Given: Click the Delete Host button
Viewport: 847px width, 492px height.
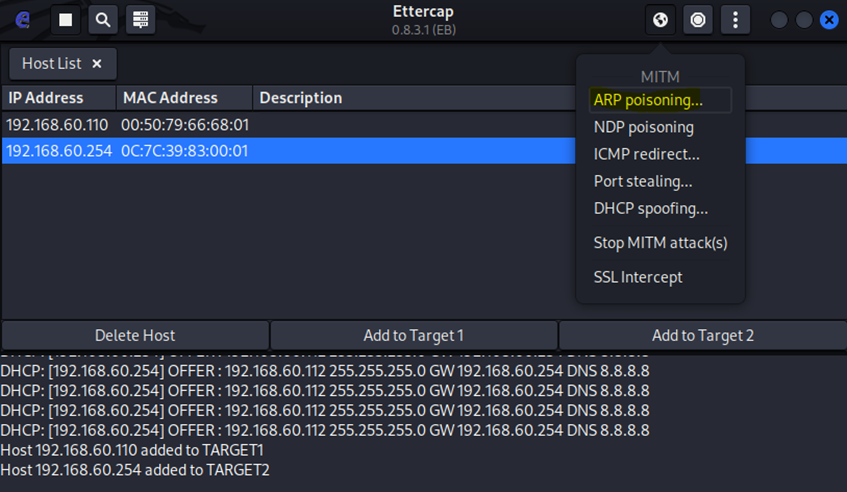Looking at the screenshot, I should (x=135, y=335).
